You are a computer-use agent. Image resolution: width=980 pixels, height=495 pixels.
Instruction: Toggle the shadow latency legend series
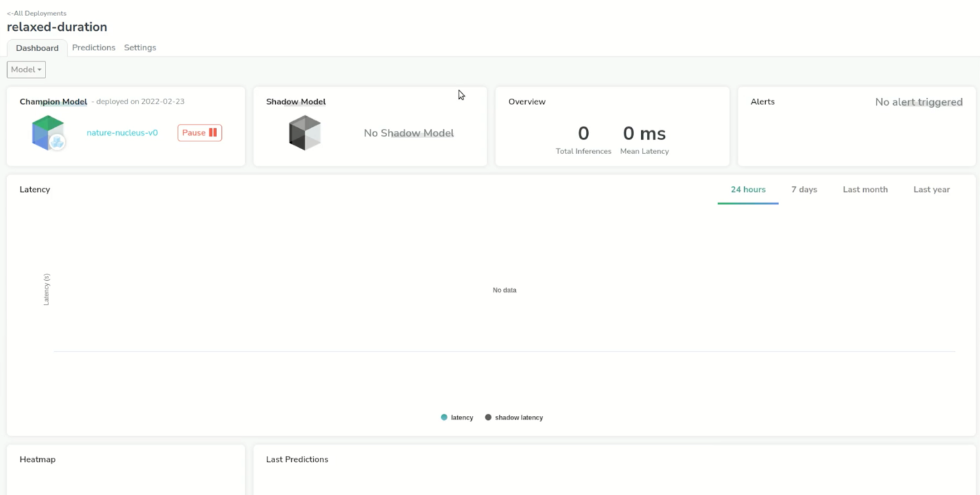[514, 417]
